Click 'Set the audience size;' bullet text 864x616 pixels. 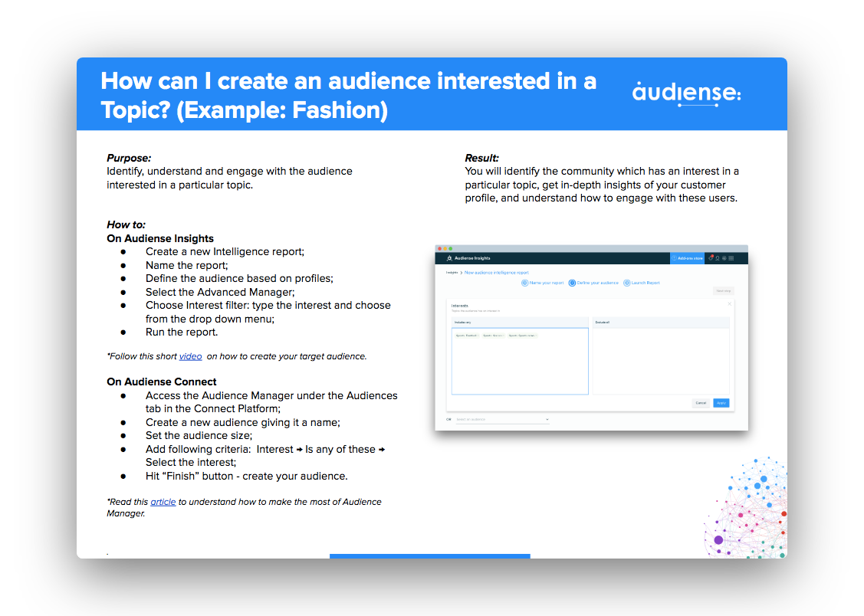199,435
